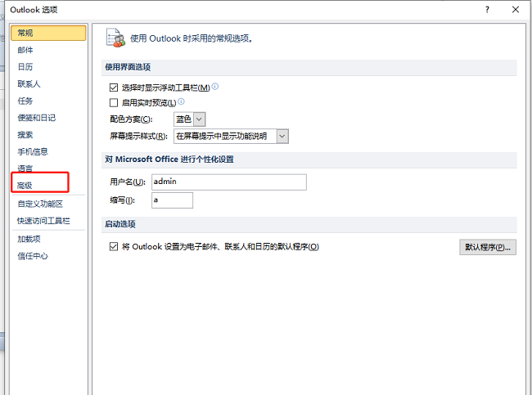Select 自定义功能区 category
Image resolution: width=532 pixels, height=395 pixels.
pyautogui.click(x=39, y=204)
